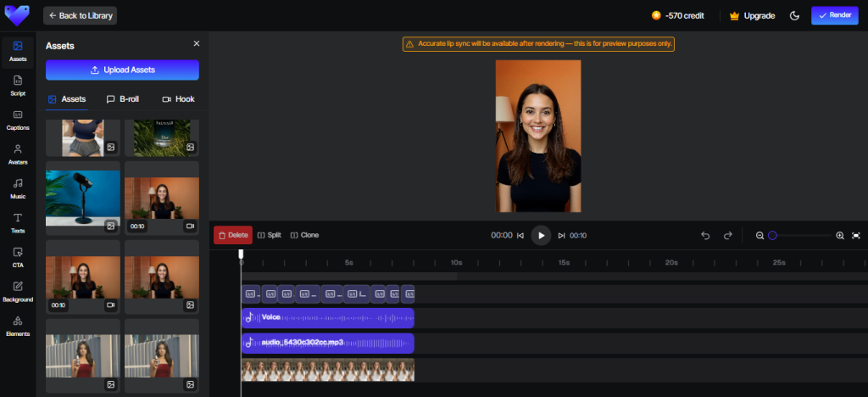This screenshot has width=868, height=397.
Task: Open the Music sidebar panel
Action: coord(18,189)
